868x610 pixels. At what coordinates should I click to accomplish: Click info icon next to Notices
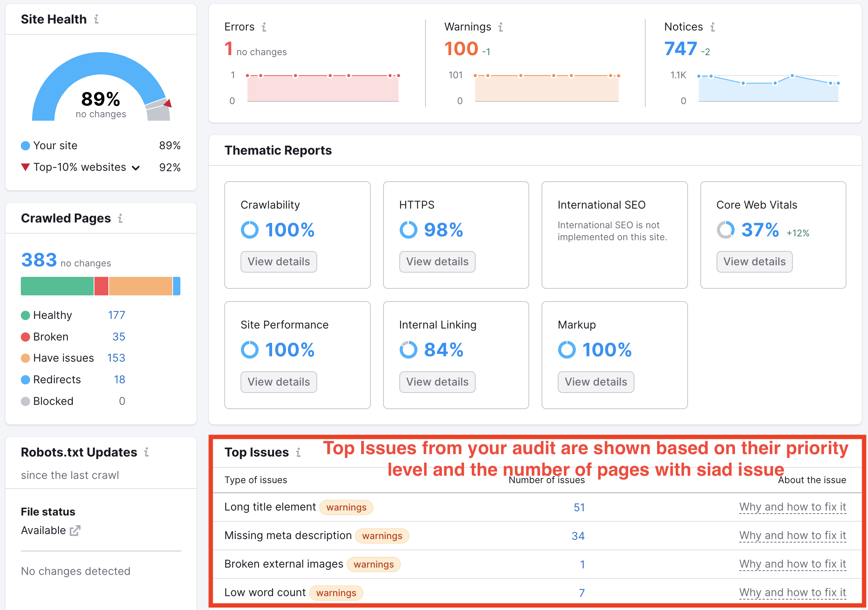(713, 27)
